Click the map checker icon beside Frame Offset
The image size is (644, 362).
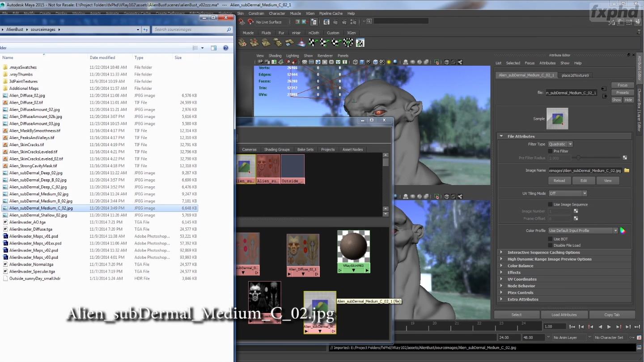click(x=576, y=218)
